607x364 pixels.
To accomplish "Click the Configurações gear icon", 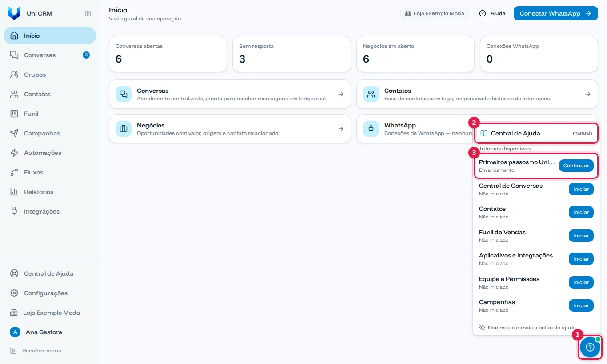I will tap(14, 293).
